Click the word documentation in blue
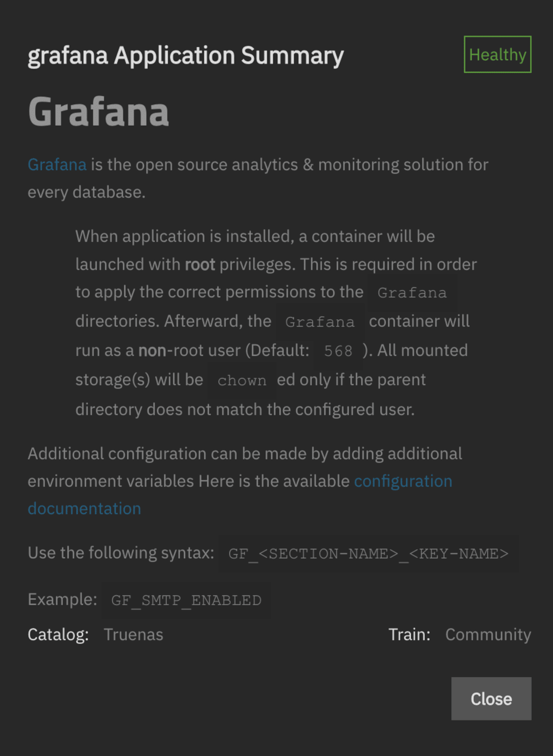This screenshot has height=756, width=553. tap(84, 509)
